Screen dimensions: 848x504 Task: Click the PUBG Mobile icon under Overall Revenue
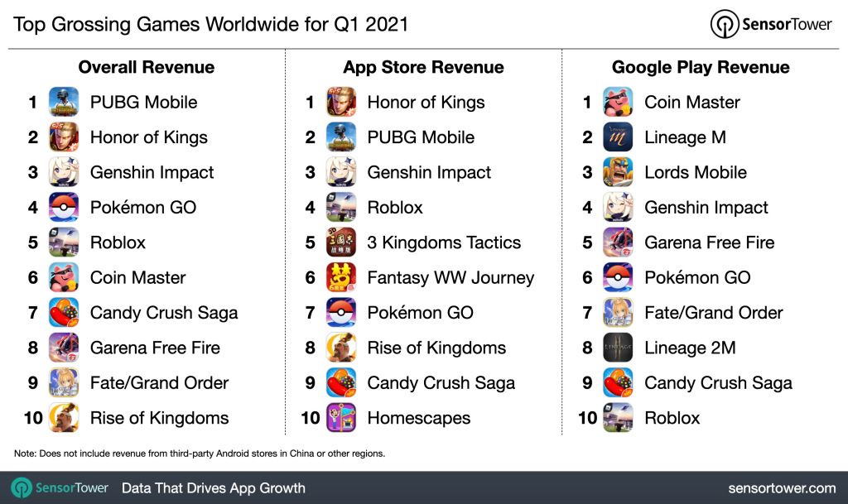coord(64,103)
